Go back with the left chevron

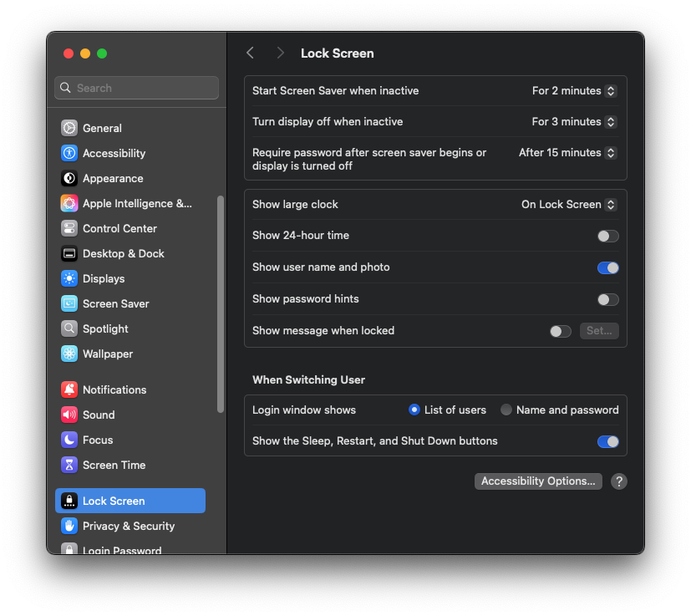251,53
